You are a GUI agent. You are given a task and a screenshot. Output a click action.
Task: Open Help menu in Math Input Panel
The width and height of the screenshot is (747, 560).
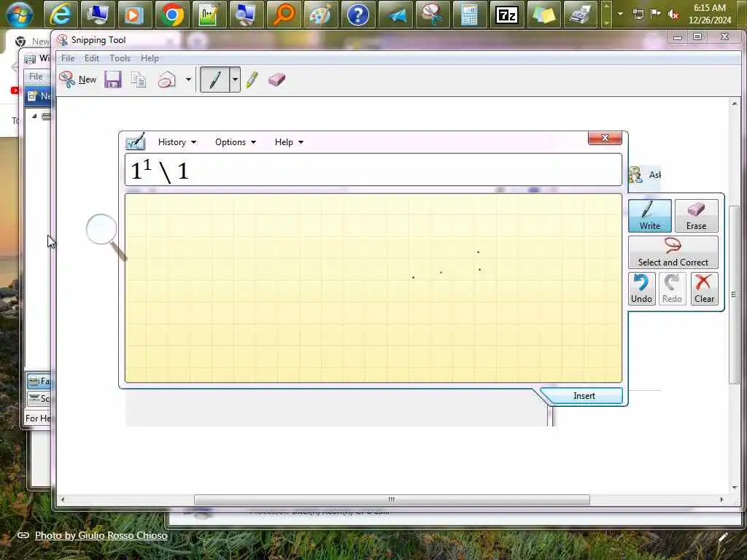tap(289, 142)
